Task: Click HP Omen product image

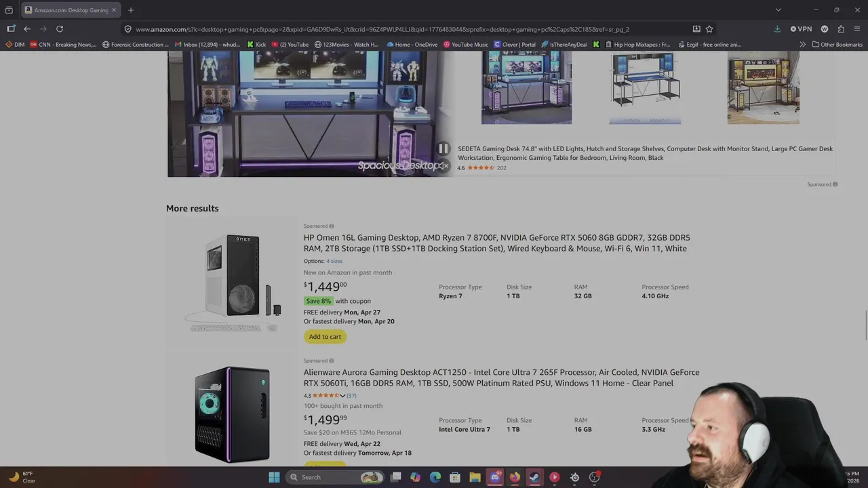Action: pyautogui.click(x=233, y=282)
